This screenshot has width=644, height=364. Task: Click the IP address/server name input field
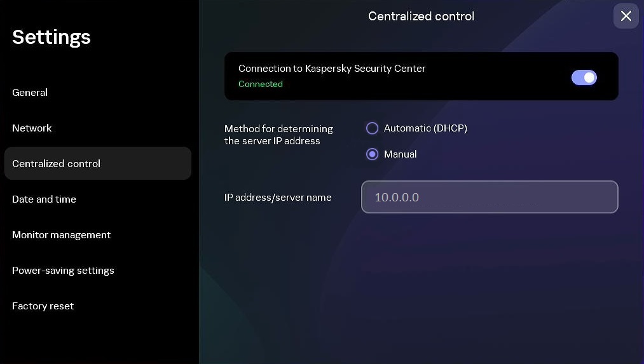[490, 197]
